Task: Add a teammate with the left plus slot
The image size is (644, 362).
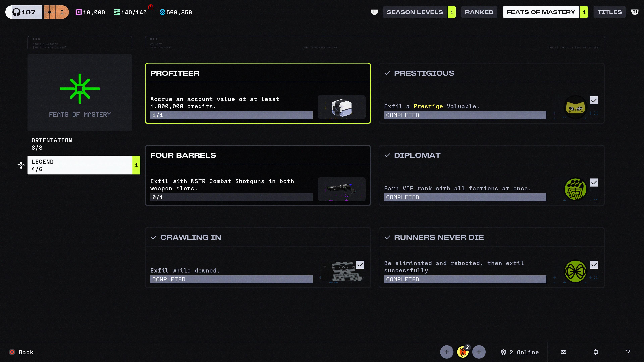Action: [x=447, y=352]
